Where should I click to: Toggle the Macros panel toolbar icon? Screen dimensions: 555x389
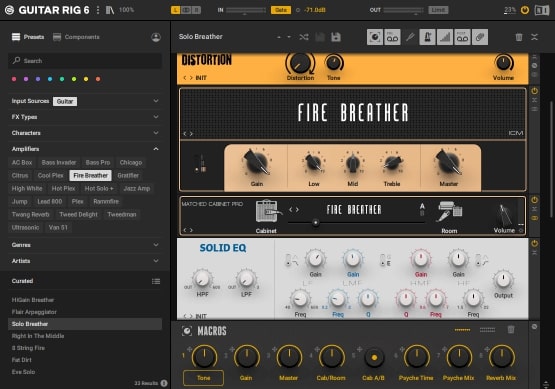(375, 37)
